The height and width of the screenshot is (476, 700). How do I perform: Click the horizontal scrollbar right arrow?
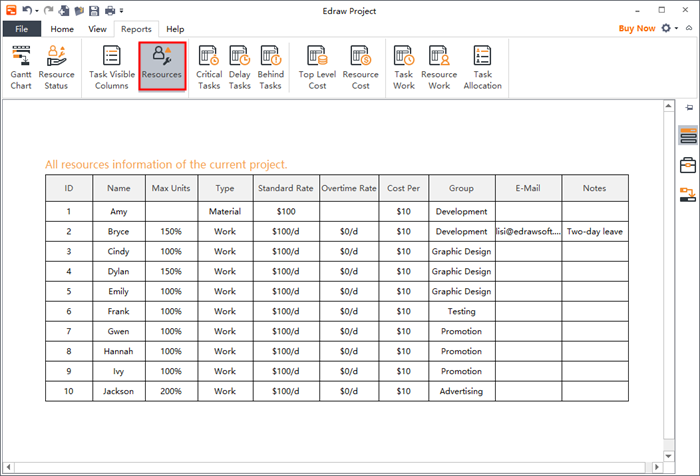(x=656, y=467)
